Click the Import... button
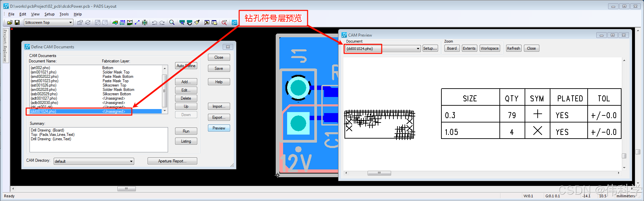This screenshot has width=644, height=201. pyautogui.click(x=219, y=106)
